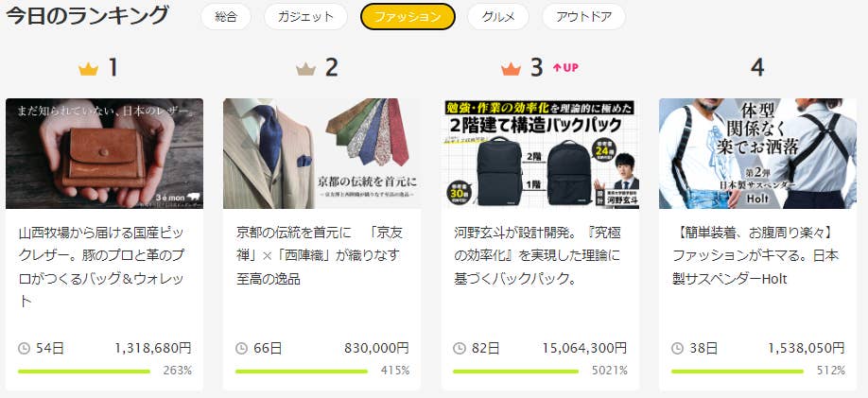Screen dimensions: 868x398
Task: Open the 山西牧場 pig leather project title
Action: [101, 267]
